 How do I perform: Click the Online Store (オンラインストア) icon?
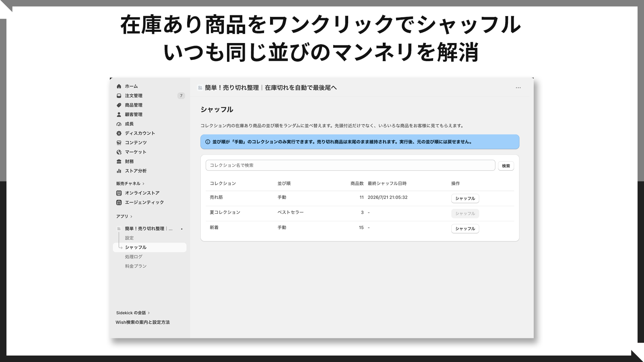point(119,193)
